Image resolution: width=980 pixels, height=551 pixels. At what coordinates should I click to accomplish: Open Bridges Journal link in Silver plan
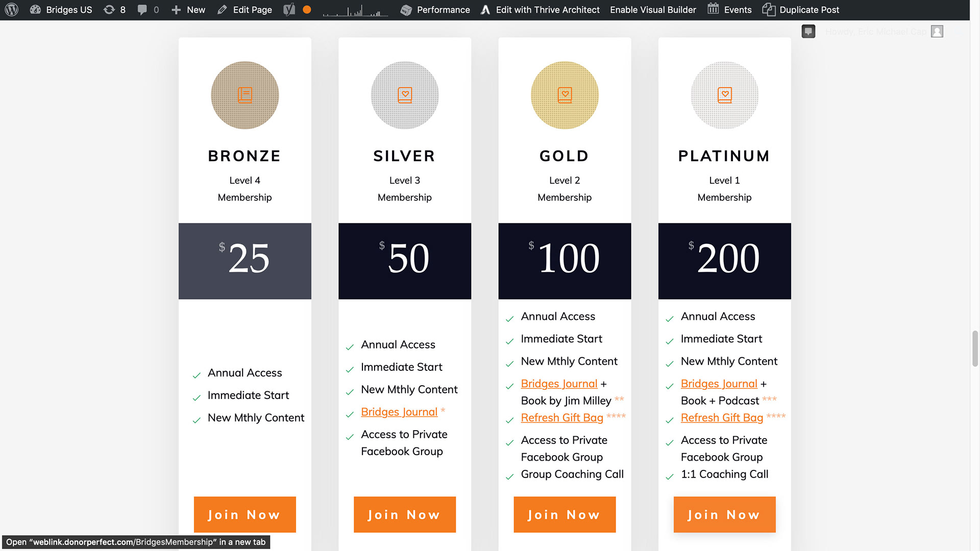pos(399,412)
